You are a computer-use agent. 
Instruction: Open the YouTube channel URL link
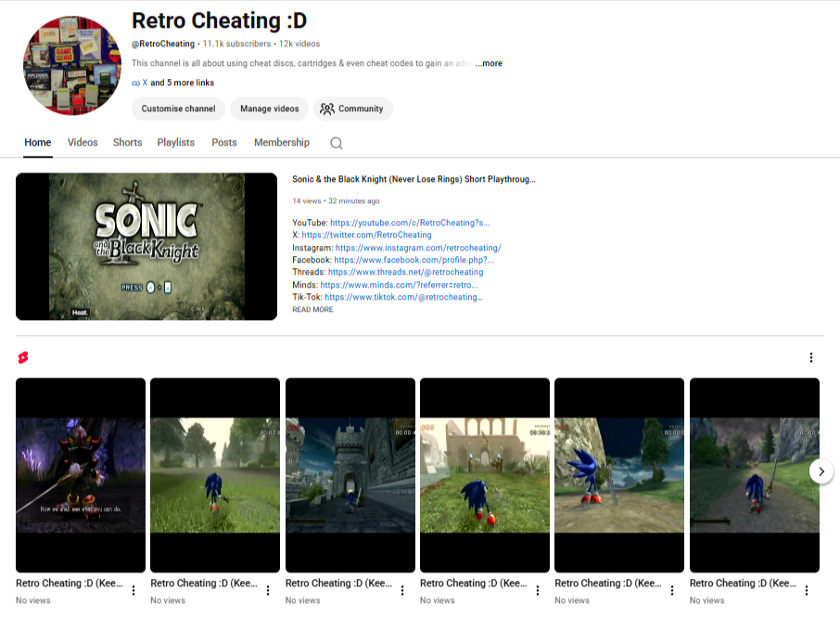click(410, 223)
